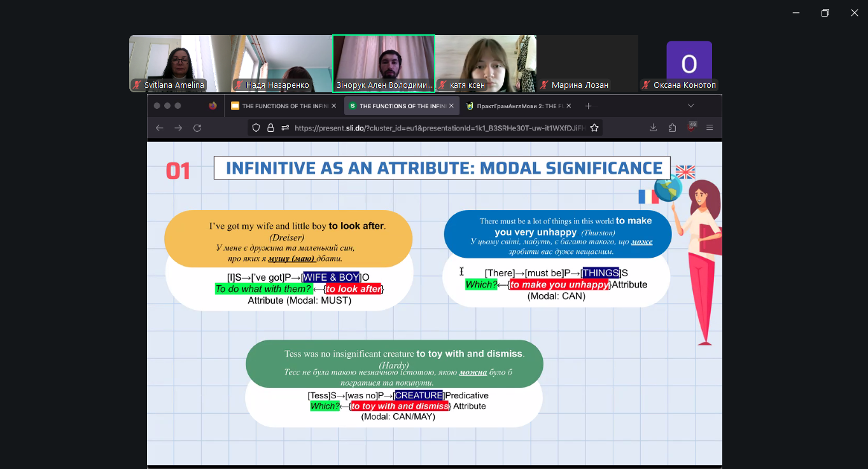Open the browser downloads icon
The width and height of the screenshot is (868, 469).
(x=653, y=128)
